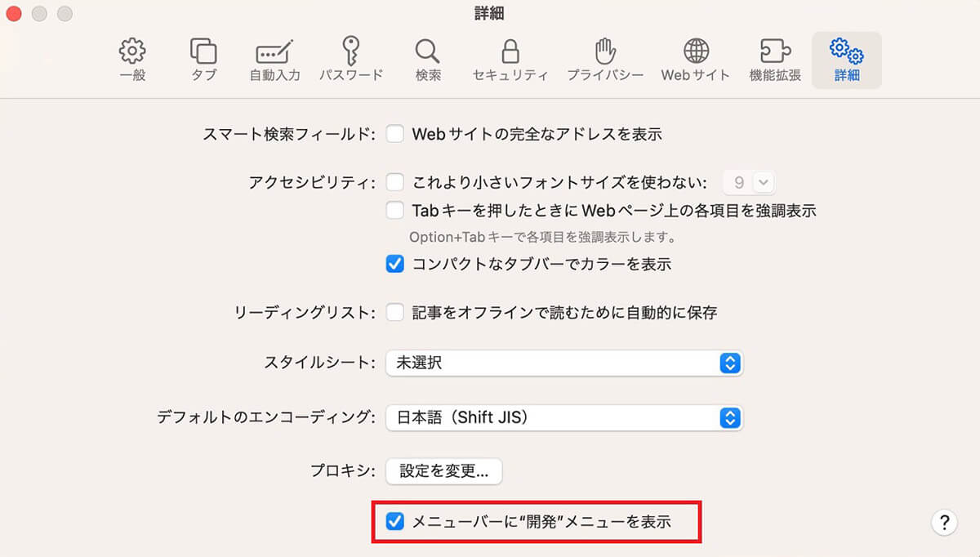The width and height of the screenshot is (980, 557).
Task: Click the スマート検索フィールド label
Action: [289, 134]
